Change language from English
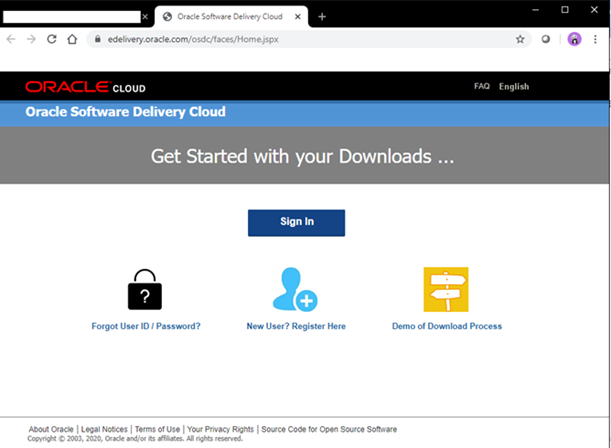The image size is (611, 448). tap(514, 86)
